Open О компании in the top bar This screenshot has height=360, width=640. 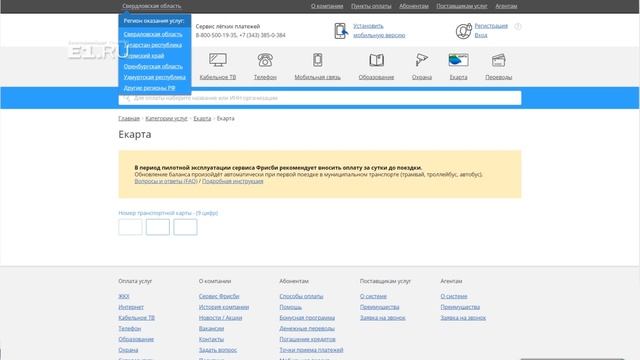point(327,6)
